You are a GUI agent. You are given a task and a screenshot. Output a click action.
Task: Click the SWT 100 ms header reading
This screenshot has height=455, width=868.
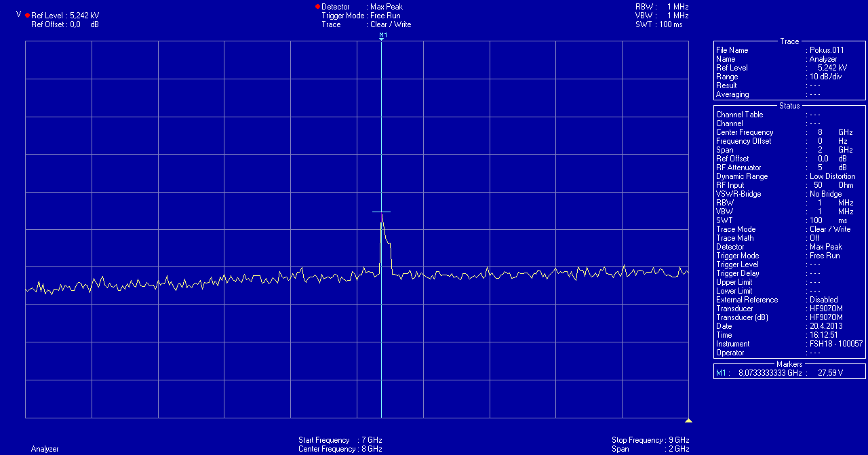click(x=659, y=24)
